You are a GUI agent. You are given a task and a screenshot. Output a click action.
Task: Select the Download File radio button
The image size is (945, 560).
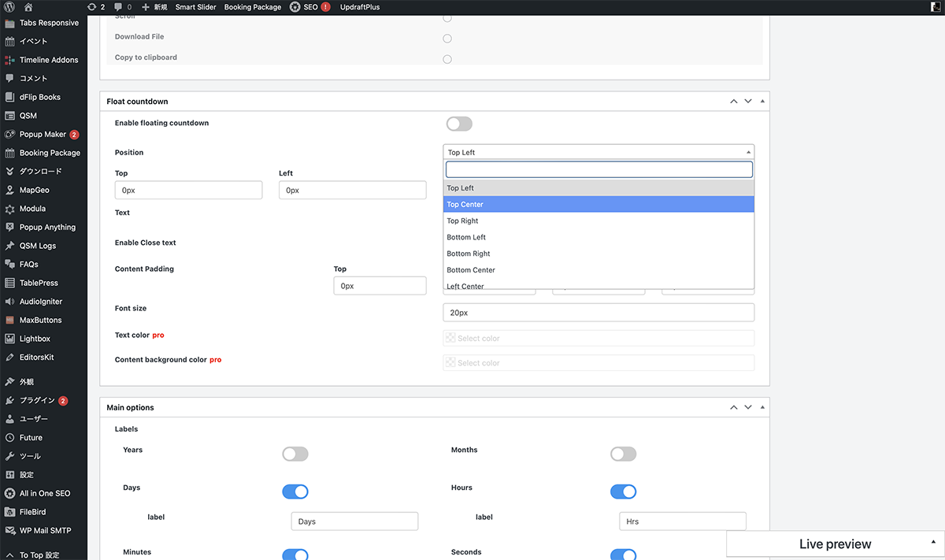(x=447, y=38)
